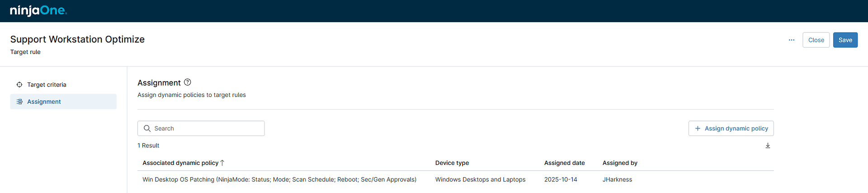The image size is (868, 193).
Task: Download the assignment results list
Action: tap(768, 145)
